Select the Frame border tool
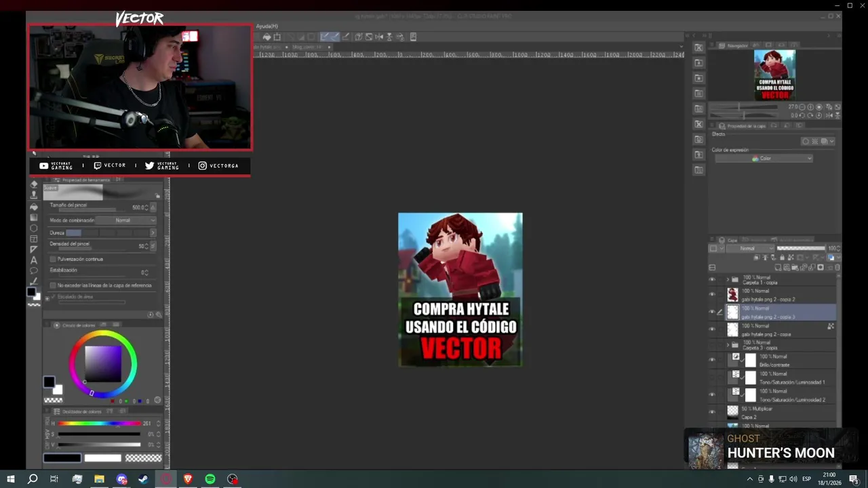 pos(34,239)
